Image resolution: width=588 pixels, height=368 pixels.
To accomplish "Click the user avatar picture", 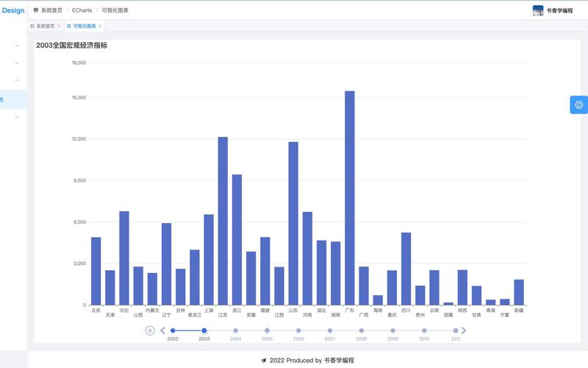I will (538, 10).
